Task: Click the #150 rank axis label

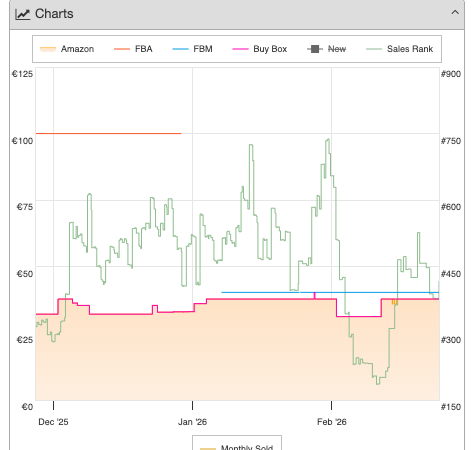Action: point(451,407)
